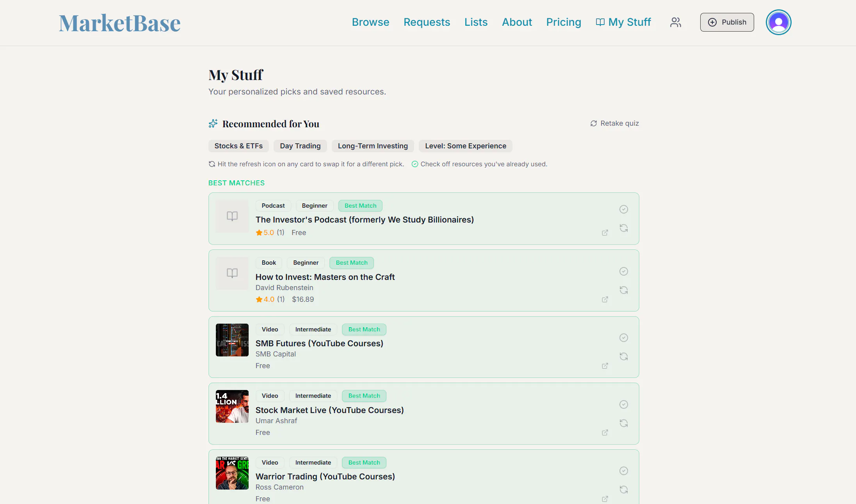Click The Investor's Podcast placeholder thumbnail
The height and width of the screenshot is (504, 856).
pos(232,216)
